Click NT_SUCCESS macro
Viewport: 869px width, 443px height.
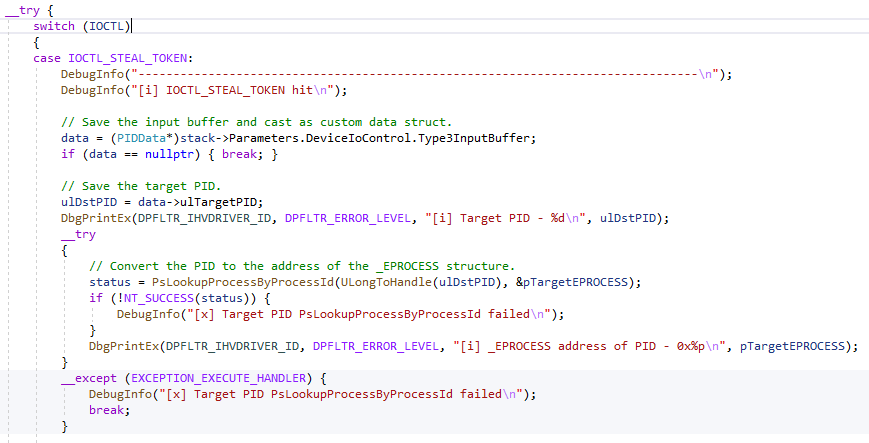click(x=159, y=298)
